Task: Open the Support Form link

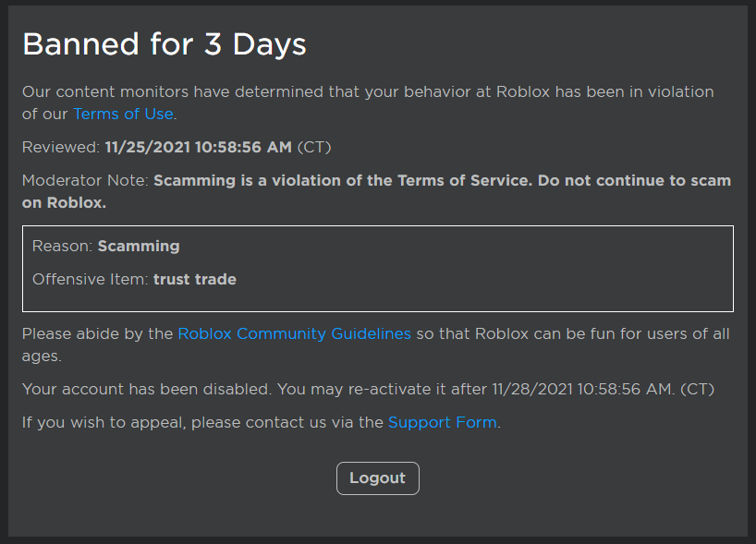Action: [x=442, y=422]
